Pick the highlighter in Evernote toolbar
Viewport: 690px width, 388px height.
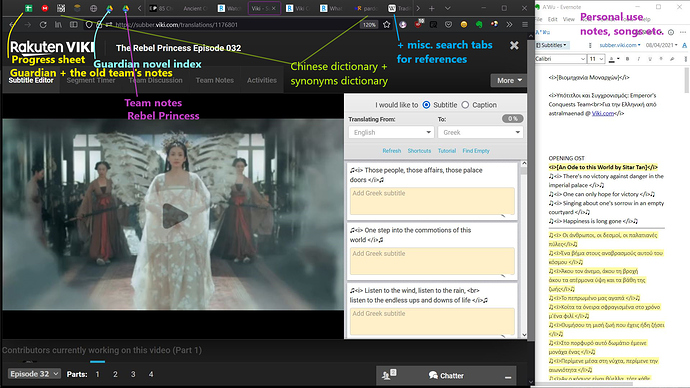(x=672, y=59)
